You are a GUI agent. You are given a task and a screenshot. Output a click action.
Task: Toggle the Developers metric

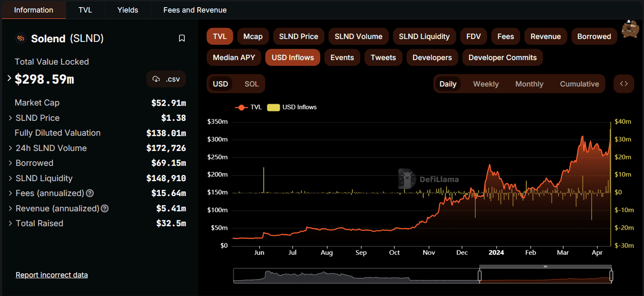pos(432,58)
